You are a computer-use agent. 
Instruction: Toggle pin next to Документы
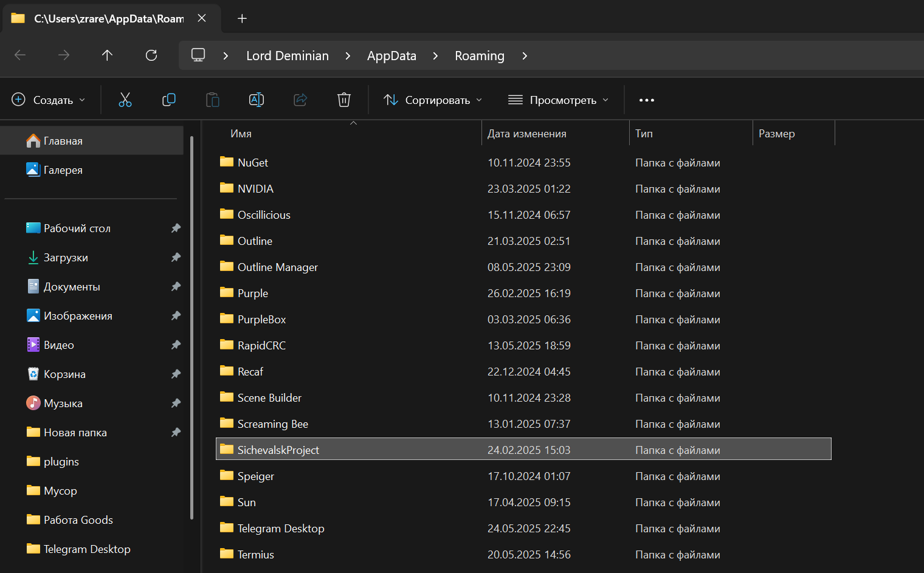176,287
